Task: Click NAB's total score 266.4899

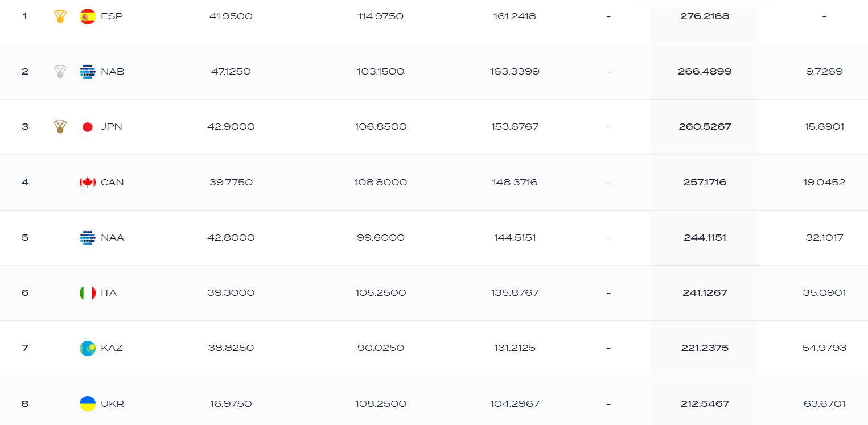Action: (x=705, y=72)
